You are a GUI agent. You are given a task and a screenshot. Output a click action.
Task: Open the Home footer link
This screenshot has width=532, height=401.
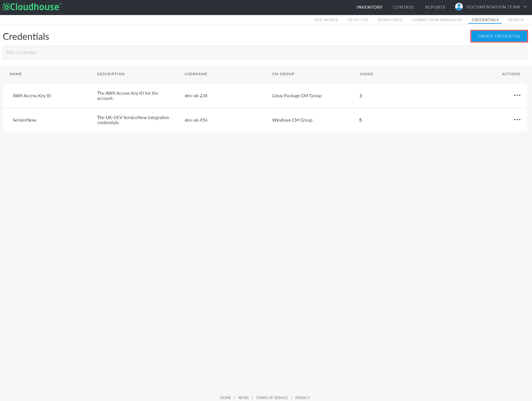point(225,398)
